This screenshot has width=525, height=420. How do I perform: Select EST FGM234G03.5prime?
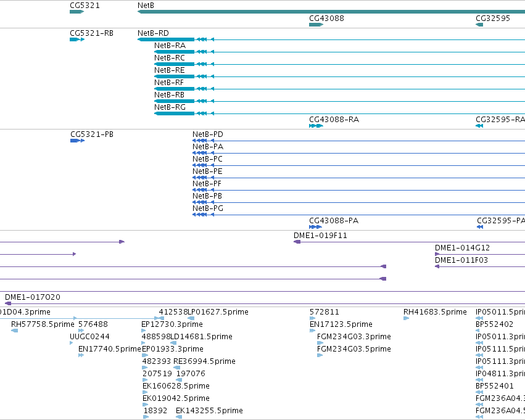point(354,349)
